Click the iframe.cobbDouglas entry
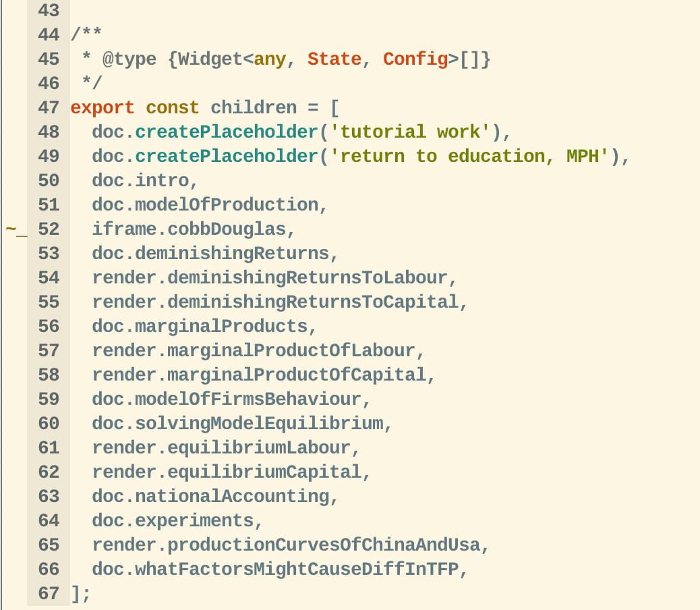 189,229
